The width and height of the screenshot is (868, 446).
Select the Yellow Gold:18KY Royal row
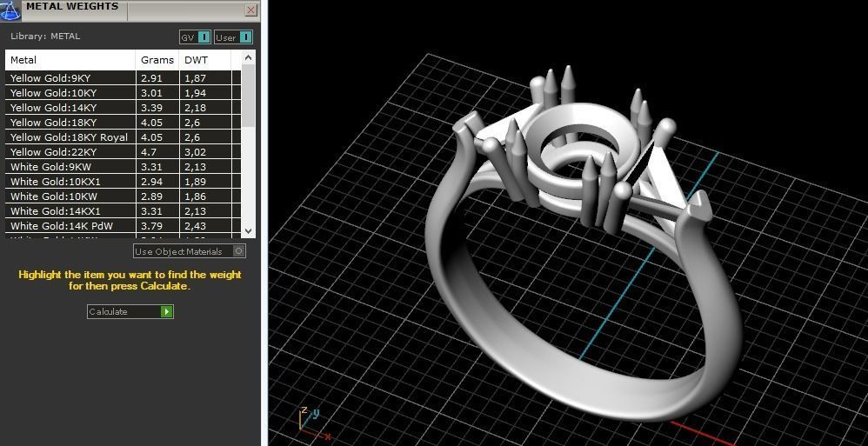tap(123, 137)
